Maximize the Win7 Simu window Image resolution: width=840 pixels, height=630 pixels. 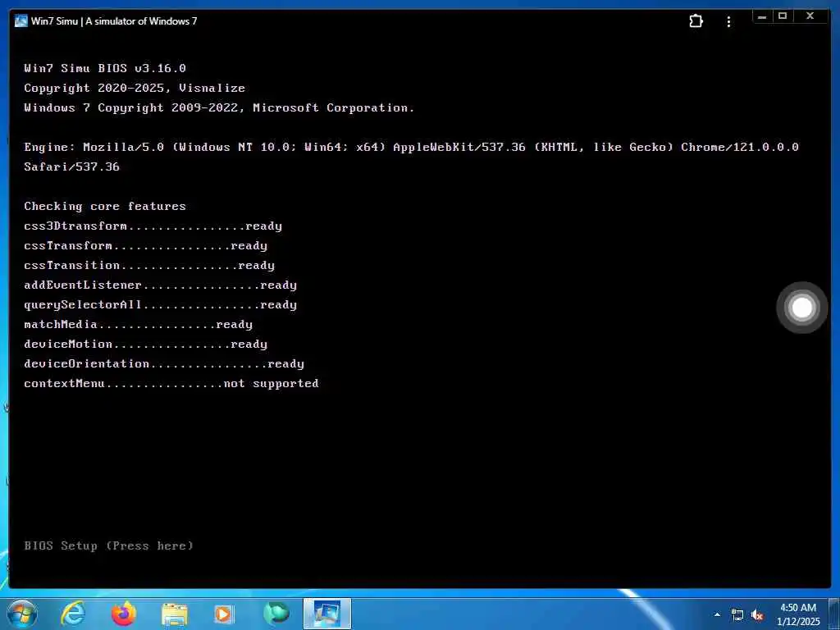[783, 16]
